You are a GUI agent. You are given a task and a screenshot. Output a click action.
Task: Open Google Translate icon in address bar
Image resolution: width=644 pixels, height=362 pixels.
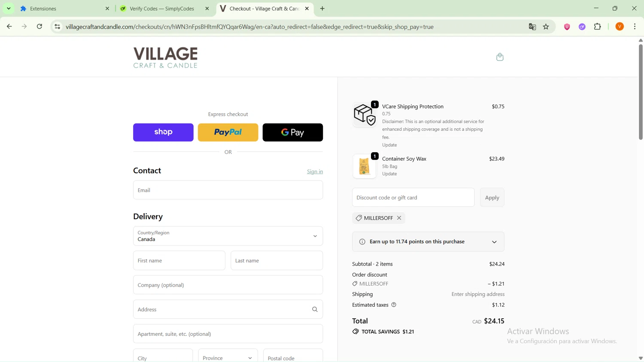pyautogui.click(x=532, y=27)
